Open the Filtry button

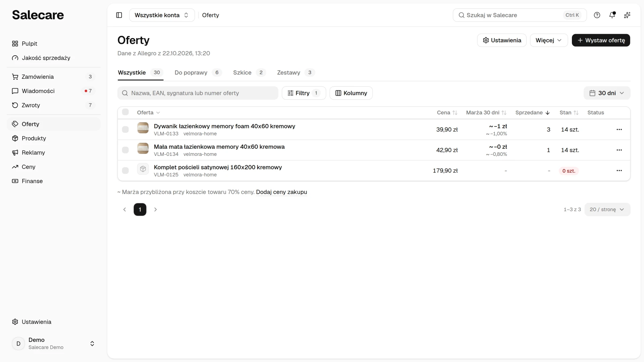pyautogui.click(x=304, y=93)
